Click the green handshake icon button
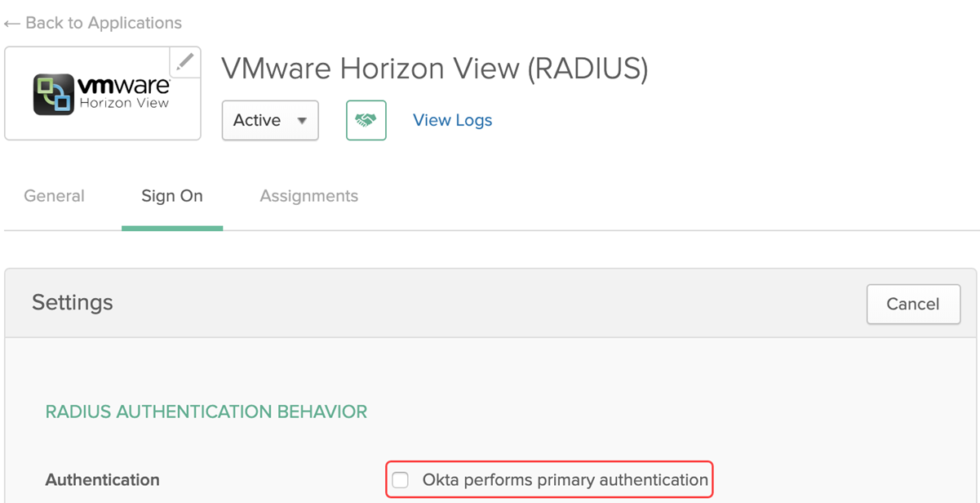980x503 pixels. (366, 120)
